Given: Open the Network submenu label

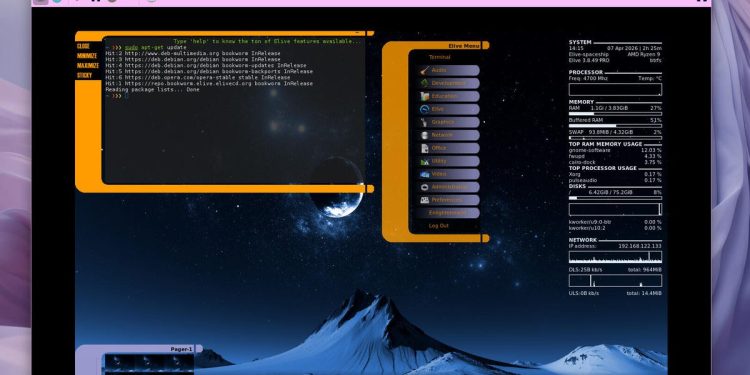Looking at the screenshot, I should tap(442, 135).
